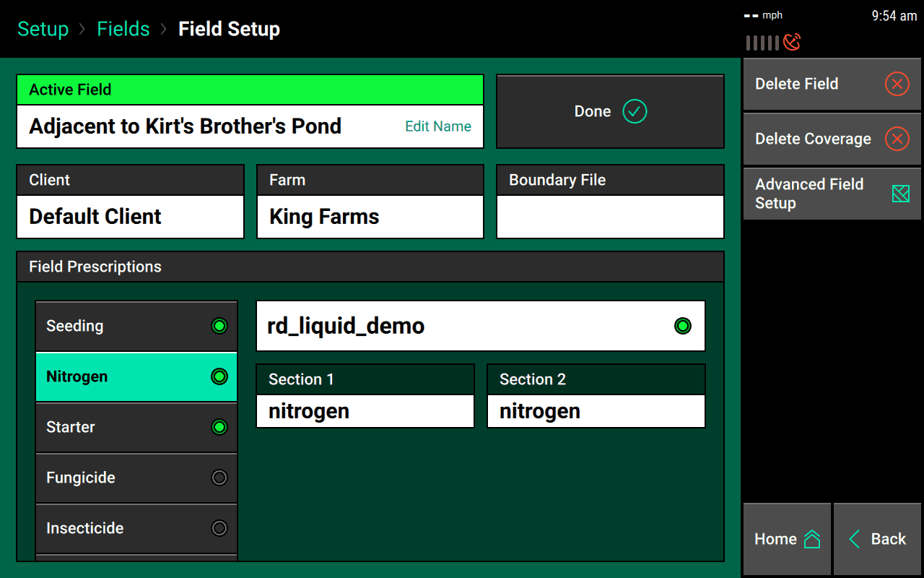The image size is (924, 578).
Task: Open the Boundary File selector
Action: (x=610, y=216)
